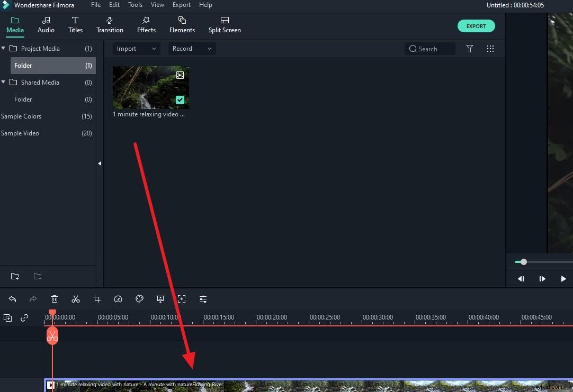The width and height of the screenshot is (573, 392).
Task: Toggle grid view in the media library
Action: [x=490, y=48]
